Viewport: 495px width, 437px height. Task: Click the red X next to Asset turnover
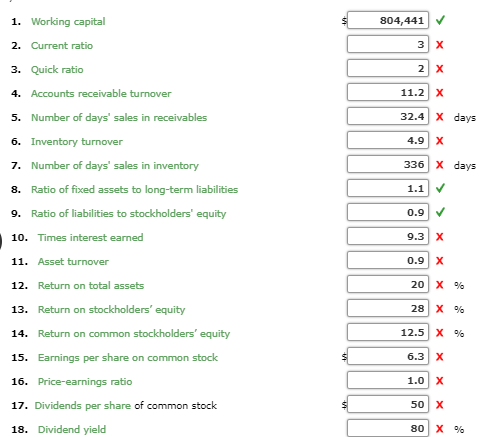click(x=440, y=261)
